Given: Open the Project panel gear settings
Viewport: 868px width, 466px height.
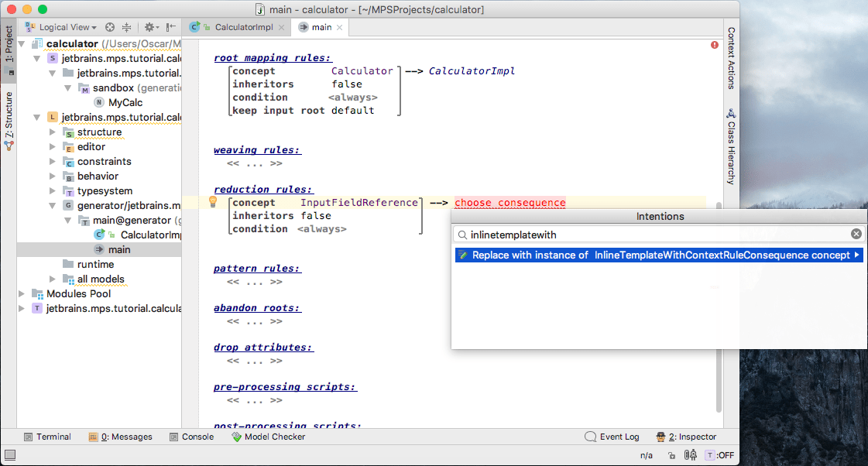Looking at the screenshot, I should coord(149,27).
